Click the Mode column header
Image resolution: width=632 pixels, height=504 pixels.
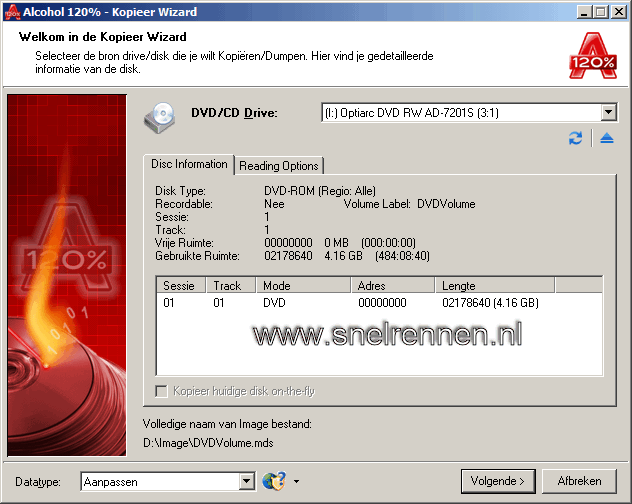click(304, 285)
